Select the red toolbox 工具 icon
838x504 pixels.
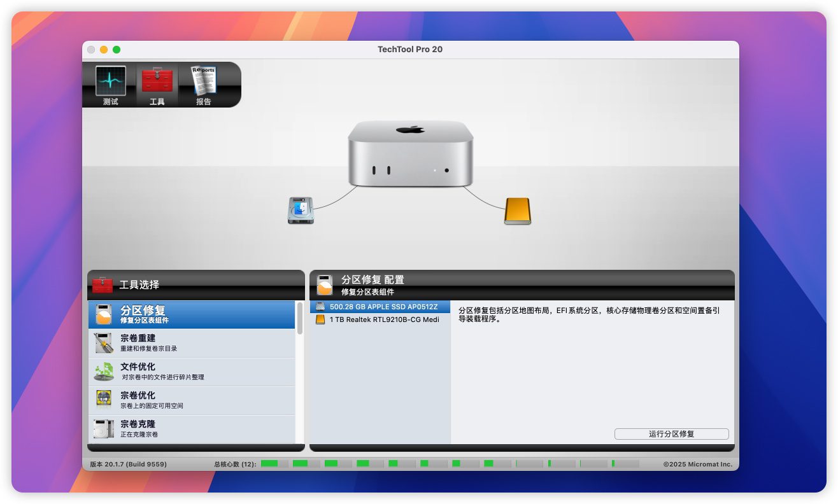click(x=157, y=85)
